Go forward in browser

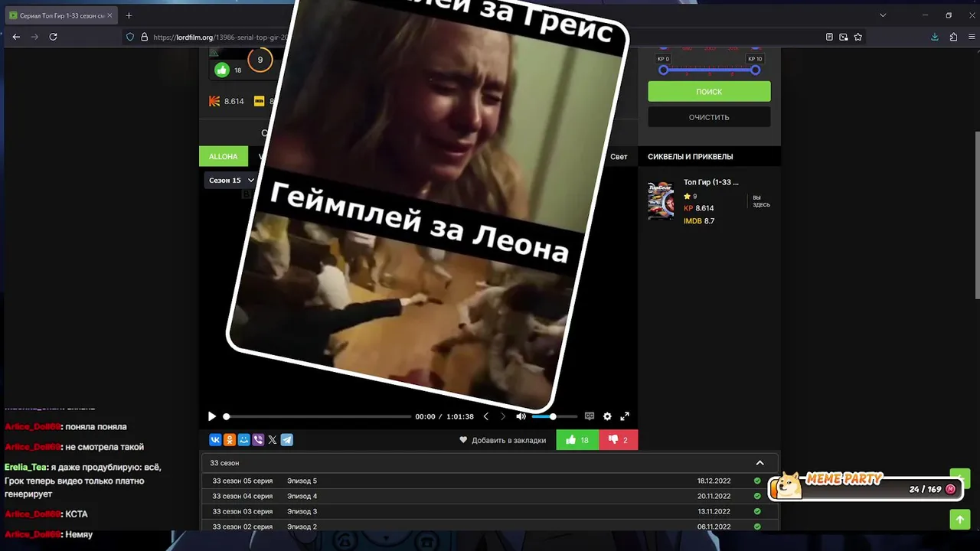pos(34,37)
